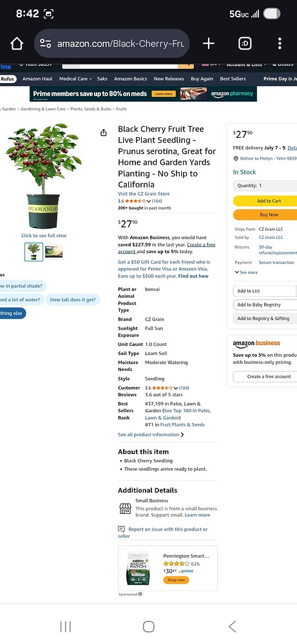The height and width of the screenshot is (644, 297).
Task: Open See all product information
Action: [x=151, y=435]
